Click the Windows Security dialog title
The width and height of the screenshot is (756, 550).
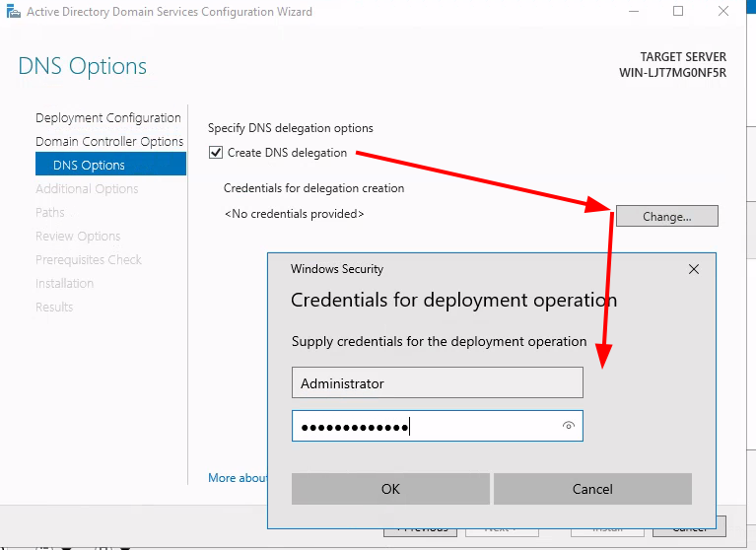pyautogui.click(x=337, y=269)
